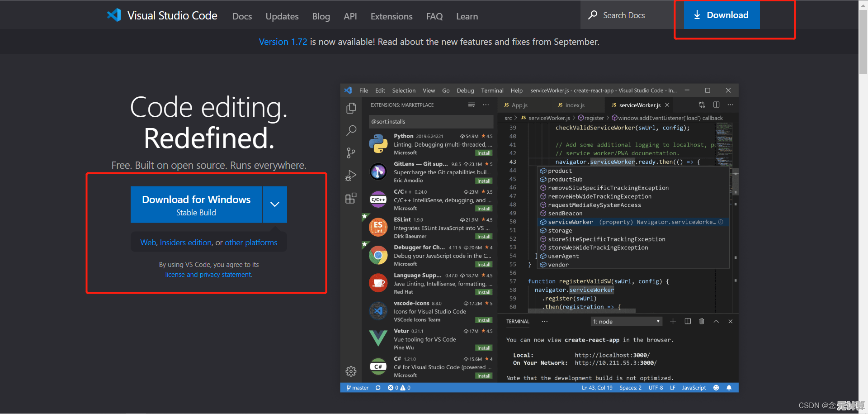This screenshot has width=868, height=414.
Task: Open the terminal '1: node' dropdown
Action: (x=627, y=322)
